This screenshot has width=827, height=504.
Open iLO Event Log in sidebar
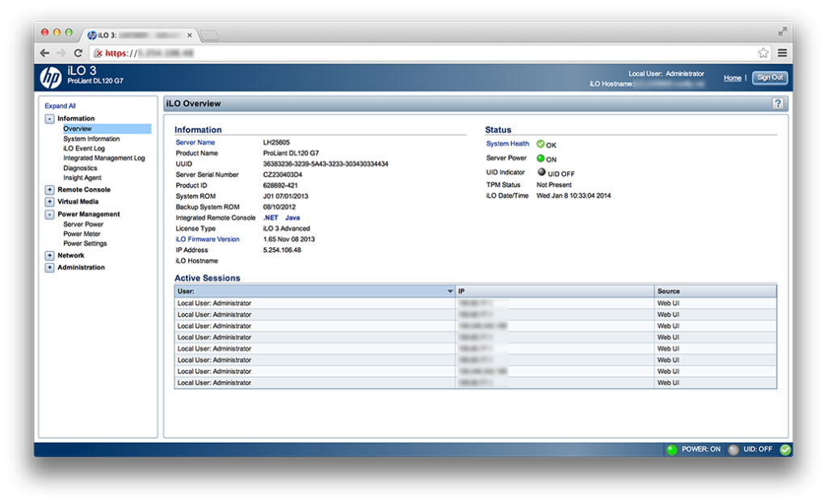tap(84, 149)
